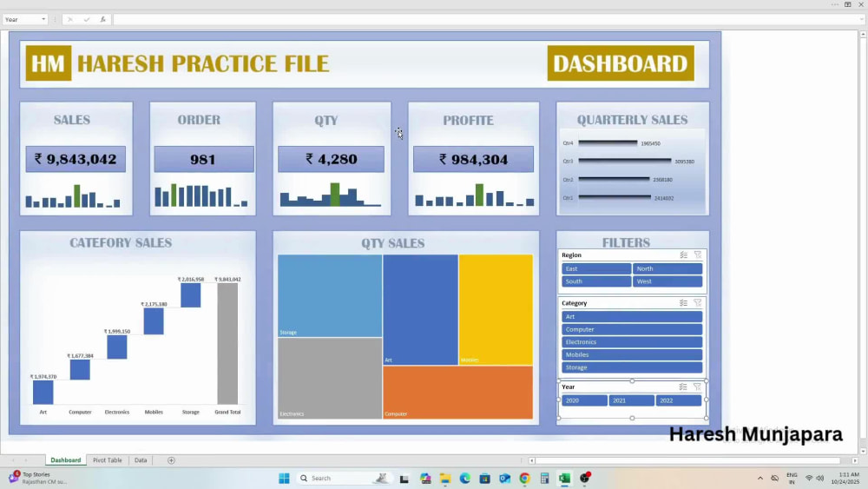This screenshot has height=489, width=868.
Task: Toggle multi-select on the Region slicer
Action: tap(684, 255)
